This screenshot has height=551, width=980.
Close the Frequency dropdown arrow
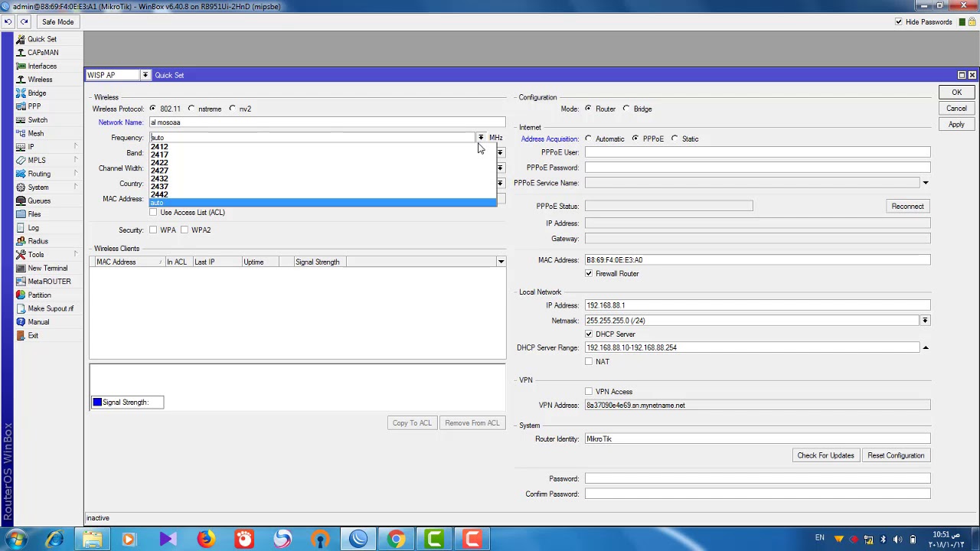[480, 138]
